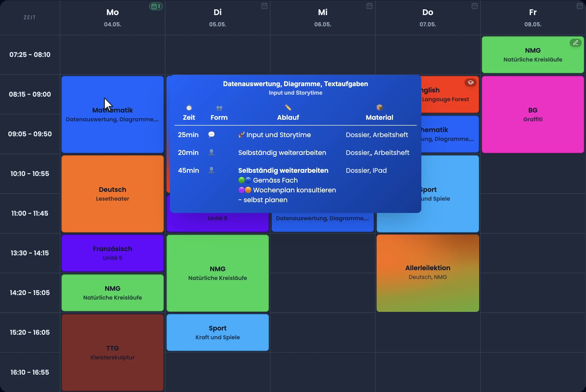Open Tuesday NMG Natürliche Kreisläufe block
This screenshot has height=392, width=586.
[218, 273]
